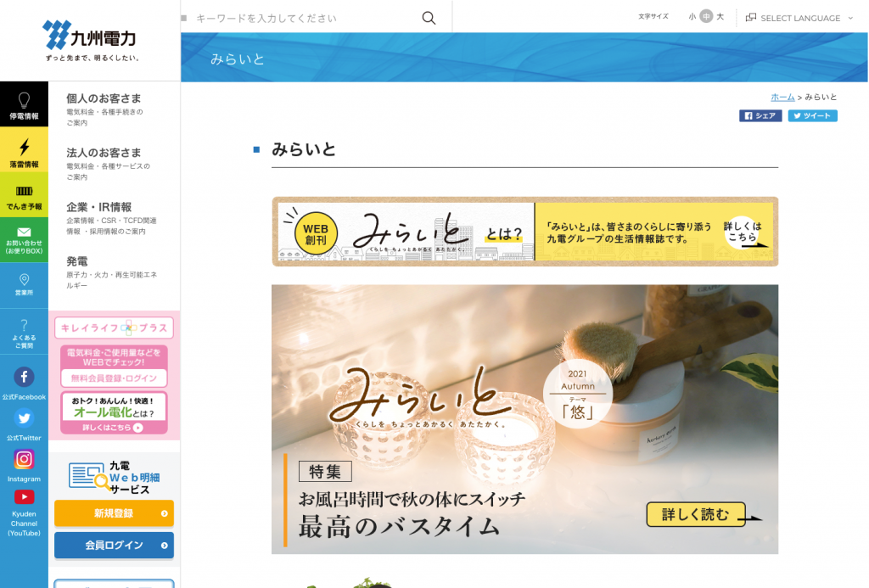
Task: Click the search magnifier icon
Action: tap(429, 18)
